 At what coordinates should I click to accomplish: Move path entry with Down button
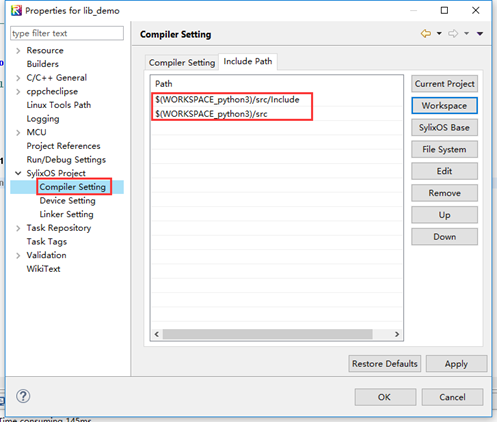[444, 237]
